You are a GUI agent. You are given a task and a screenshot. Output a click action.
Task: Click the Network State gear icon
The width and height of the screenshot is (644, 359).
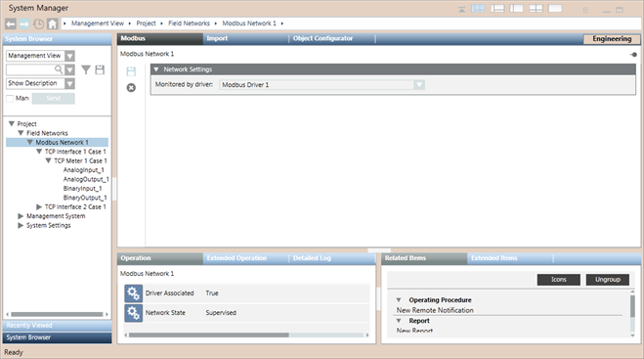point(134,313)
